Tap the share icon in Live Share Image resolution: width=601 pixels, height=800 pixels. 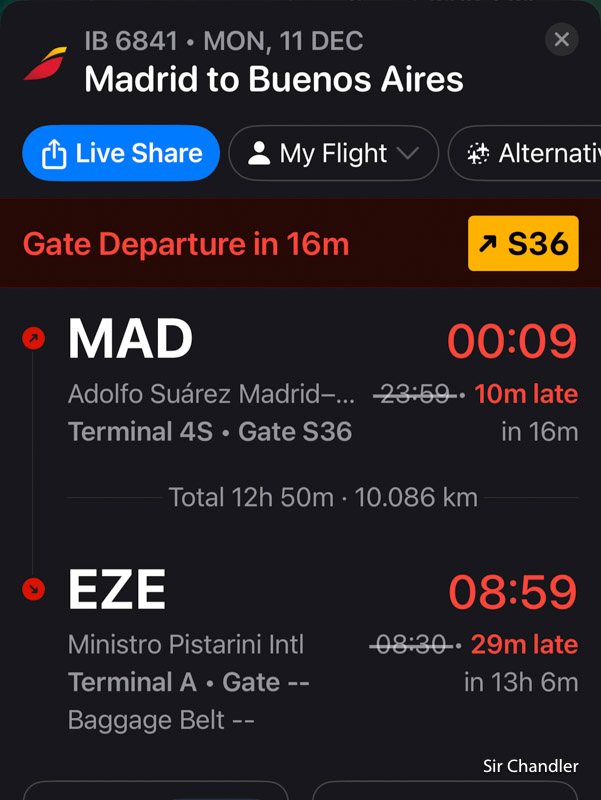pyautogui.click(x=53, y=154)
